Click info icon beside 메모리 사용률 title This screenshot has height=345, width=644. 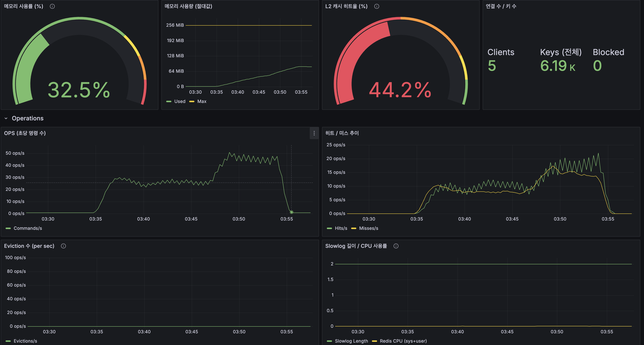coord(52,6)
